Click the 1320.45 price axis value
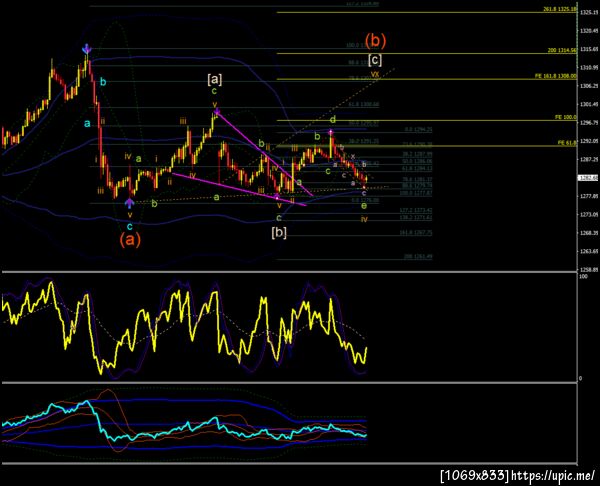 589,31
